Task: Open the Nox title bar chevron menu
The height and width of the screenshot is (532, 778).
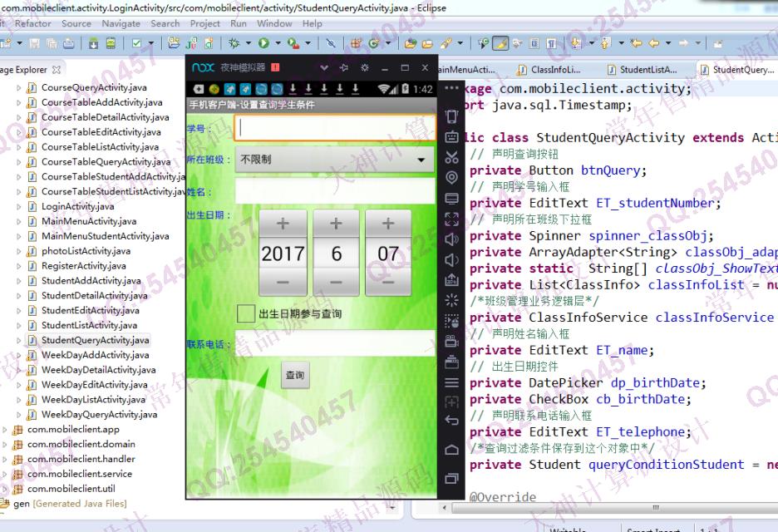Action: click(x=324, y=67)
